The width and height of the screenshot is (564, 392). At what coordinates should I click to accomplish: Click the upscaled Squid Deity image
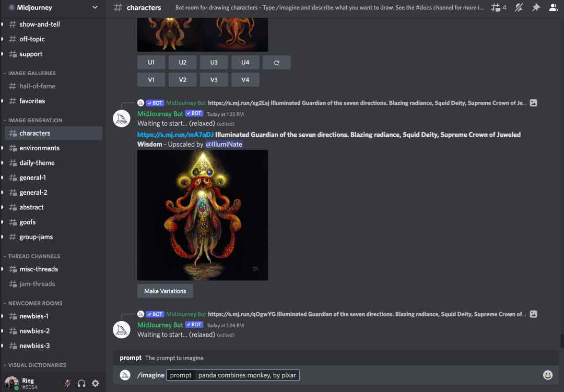[203, 215]
